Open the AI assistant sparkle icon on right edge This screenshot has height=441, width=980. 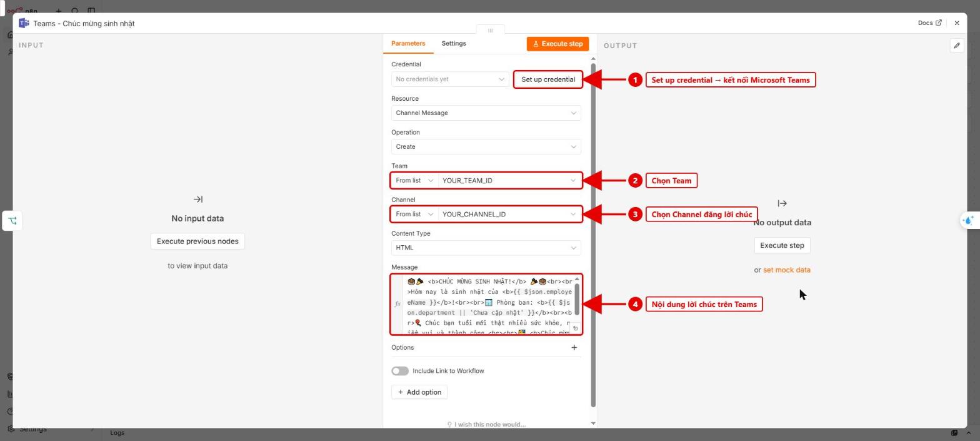click(x=969, y=220)
